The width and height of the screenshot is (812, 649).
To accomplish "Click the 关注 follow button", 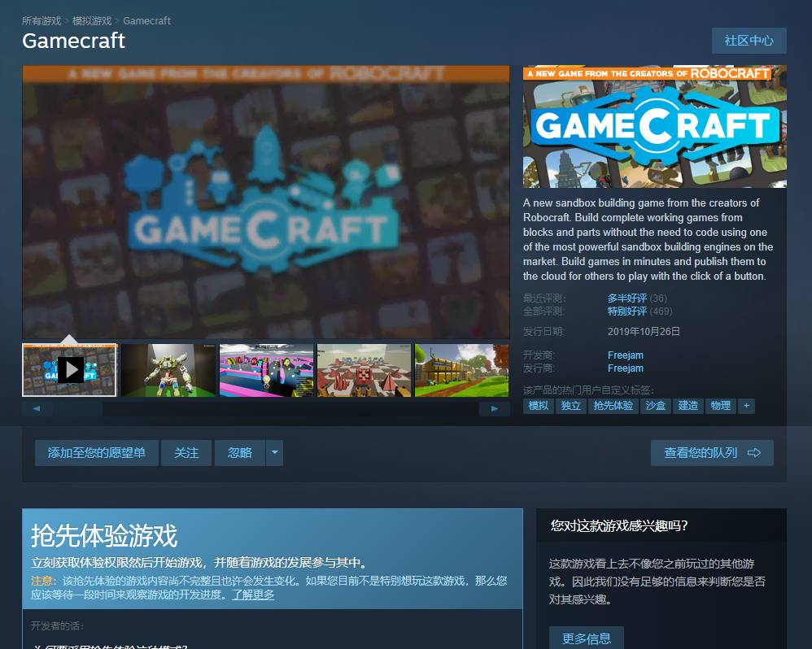I will tap(186, 453).
